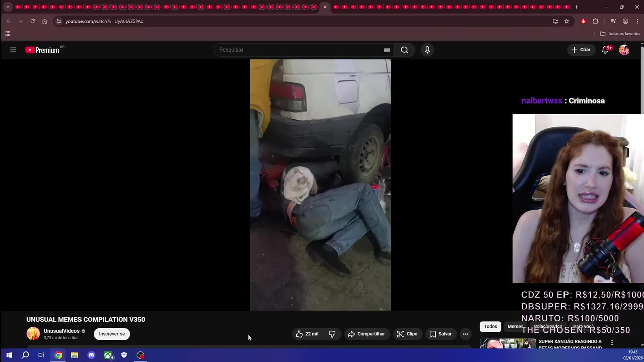Viewport: 644px width, 362px height.
Task: Open the media controls icon in Chrome toolbar
Action: tap(613, 21)
